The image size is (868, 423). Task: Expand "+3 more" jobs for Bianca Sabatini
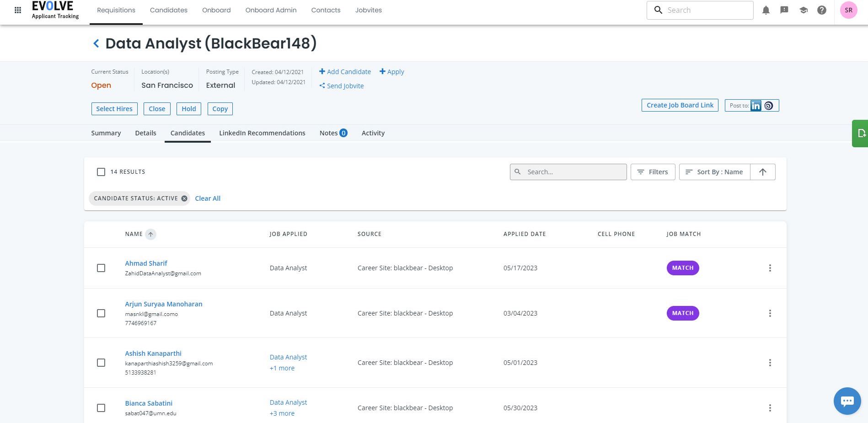click(282, 413)
